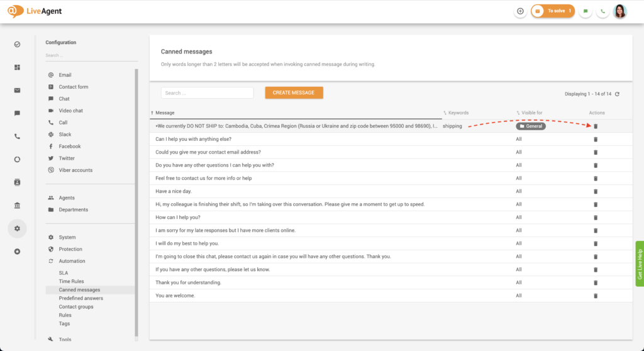This screenshot has width=644, height=351.
Task: Open the Configuration gear in left sidebar
Action: [17, 228]
